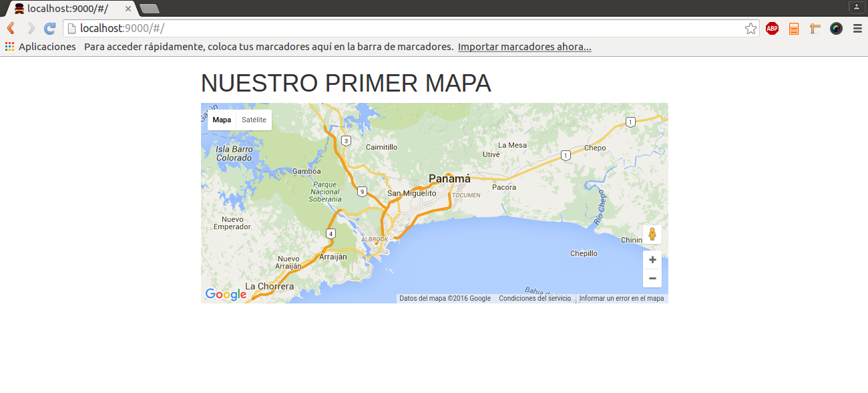
Task: Click the user profile icon in title bar
Action: tap(856, 7)
